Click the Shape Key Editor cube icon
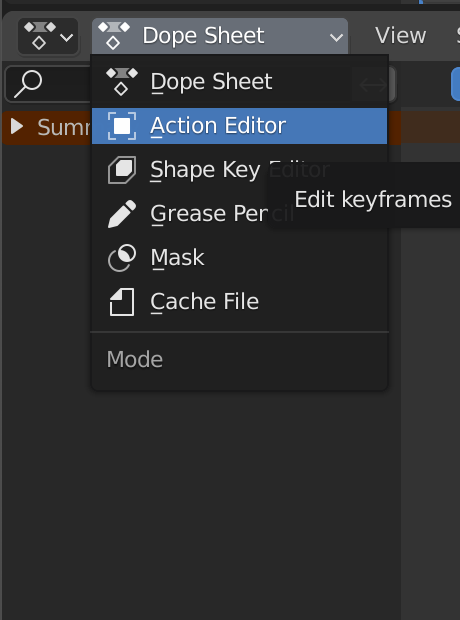 122,170
